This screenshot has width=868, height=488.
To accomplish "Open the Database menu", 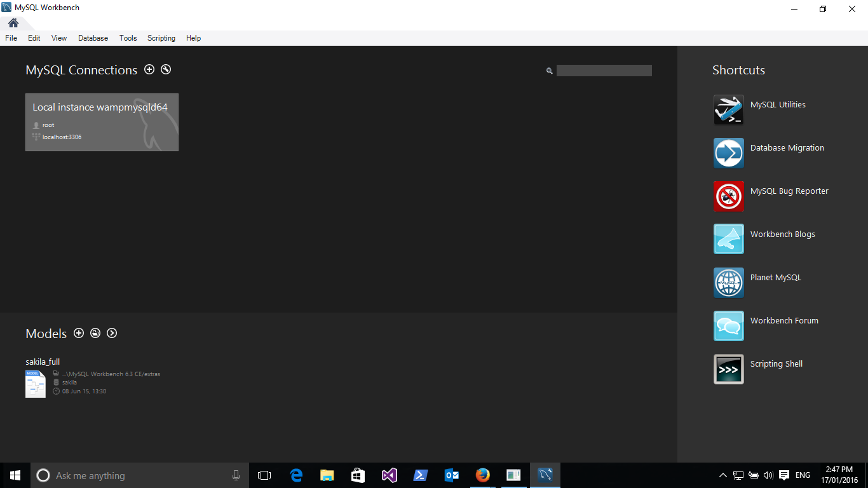I will tap(93, 38).
